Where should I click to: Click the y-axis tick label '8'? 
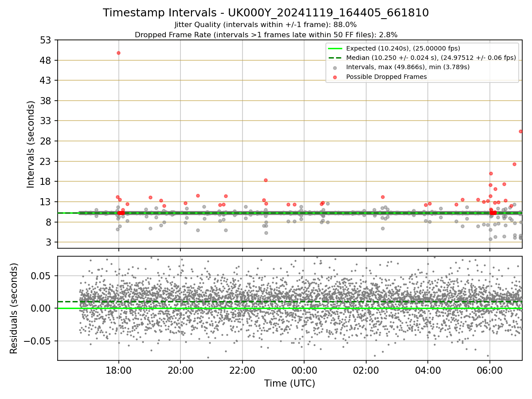(49, 222)
